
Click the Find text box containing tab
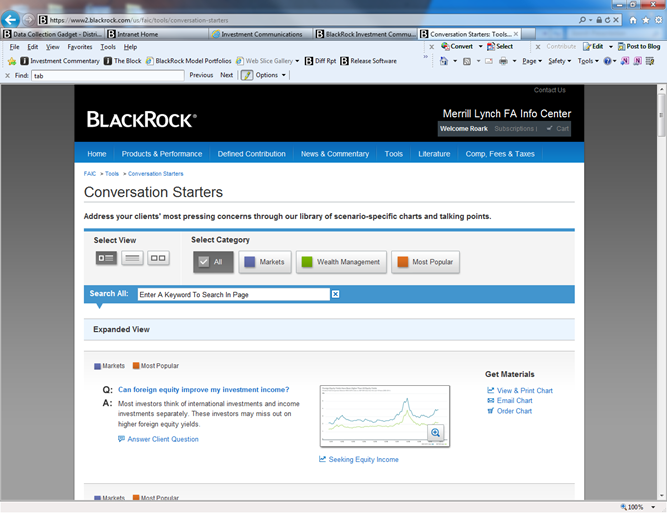(108, 76)
